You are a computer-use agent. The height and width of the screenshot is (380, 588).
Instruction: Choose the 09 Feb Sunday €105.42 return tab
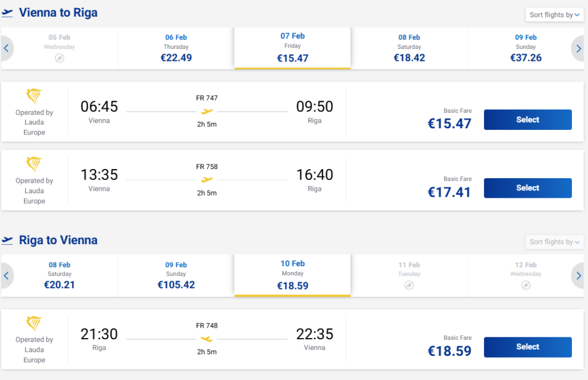[x=176, y=275]
